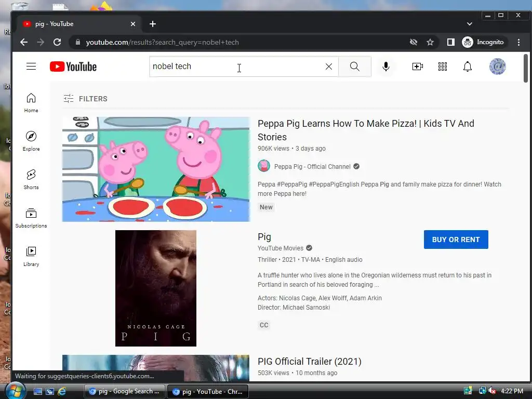Click the Peppa Pig pizza video thumbnail
The height and width of the screenshot is (399, 532).
[x=156, y=169]
